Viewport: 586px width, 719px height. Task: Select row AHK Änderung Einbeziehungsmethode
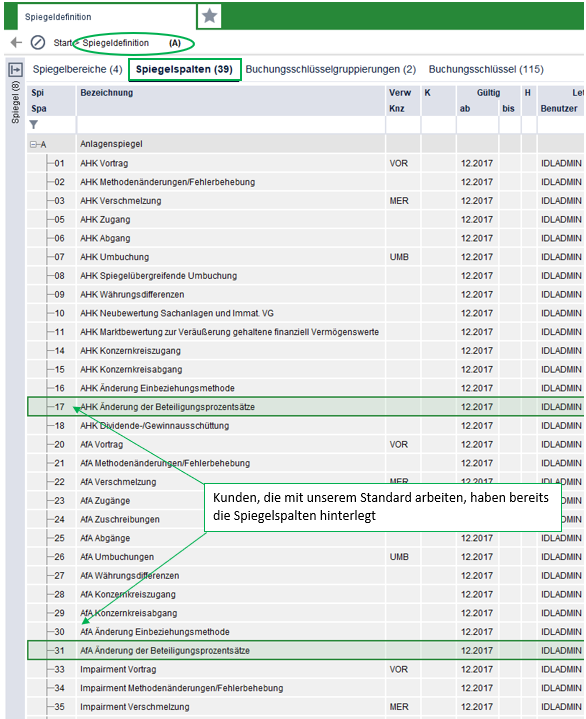click(x=305, y=388)
